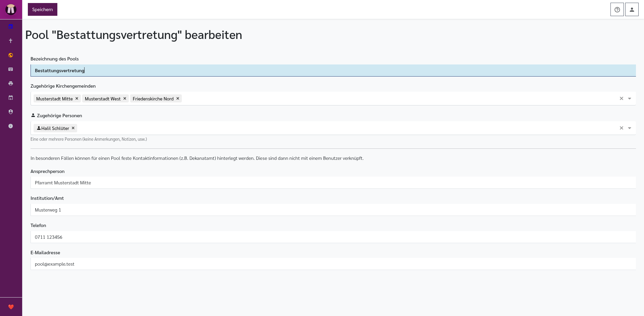Open the calendar icon in sidebar
The height and width of the screenshot is (316, 644).
pyautogui.click(x=11, y=27)
